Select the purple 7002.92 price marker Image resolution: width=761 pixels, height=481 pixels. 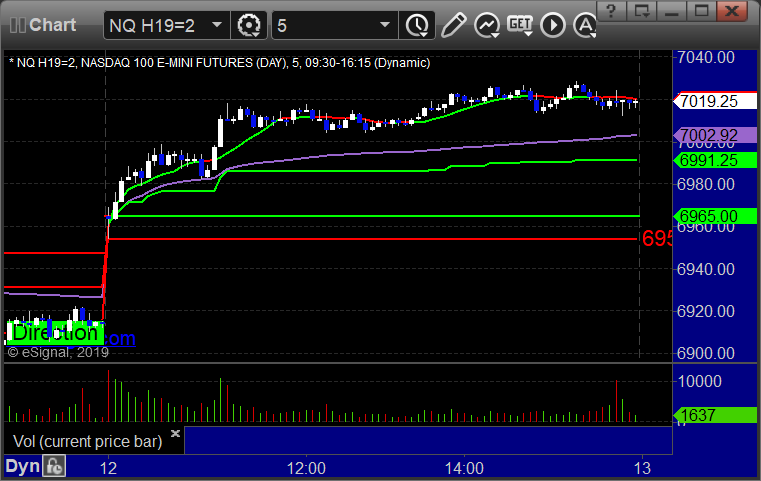(714, 135)
